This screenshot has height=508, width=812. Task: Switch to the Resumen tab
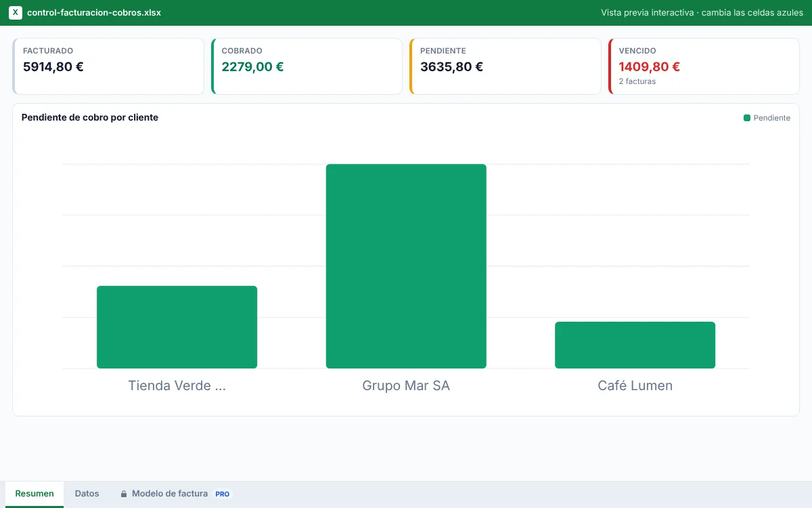(35, 494)
